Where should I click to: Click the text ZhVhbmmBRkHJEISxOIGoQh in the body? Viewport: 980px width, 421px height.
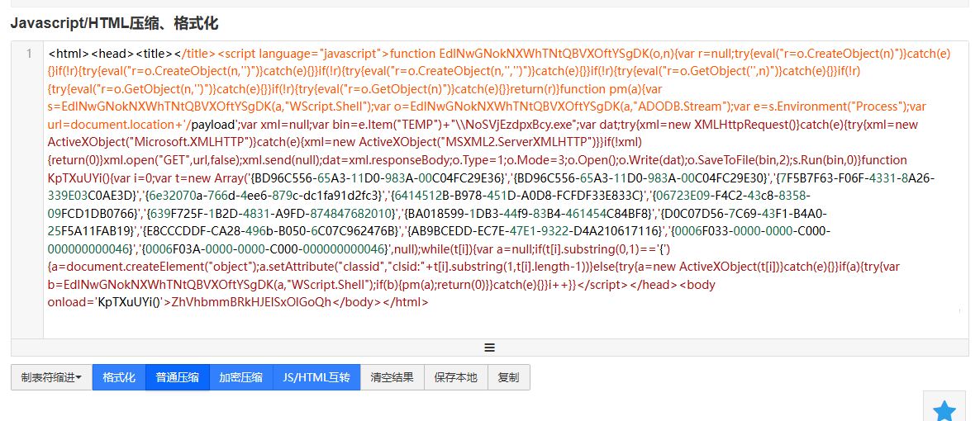coord(250,302)
